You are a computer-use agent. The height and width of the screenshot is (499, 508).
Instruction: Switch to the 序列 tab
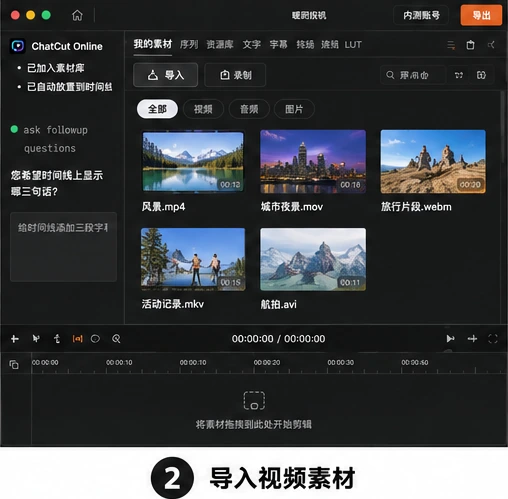click(x=189, y=44)
